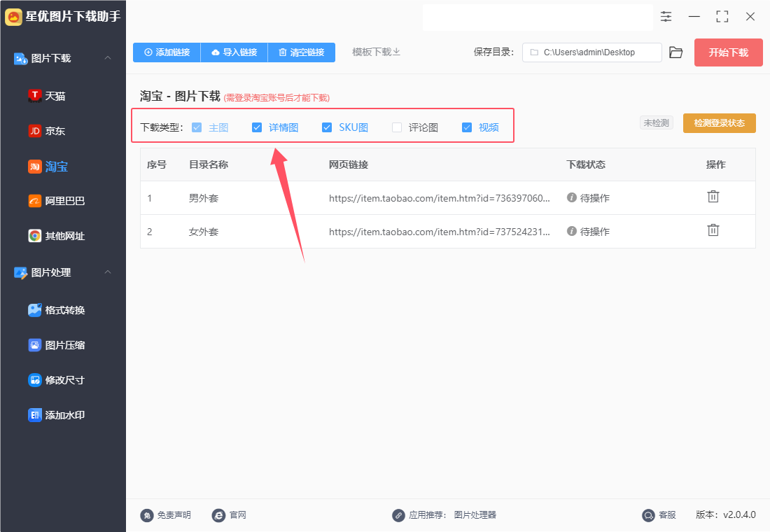Uncheck the 视频 checkbox

467,127
